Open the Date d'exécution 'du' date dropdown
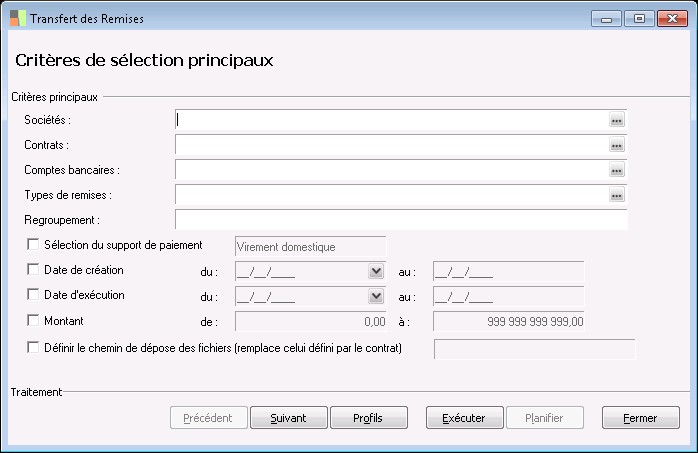 click(376, 296)
